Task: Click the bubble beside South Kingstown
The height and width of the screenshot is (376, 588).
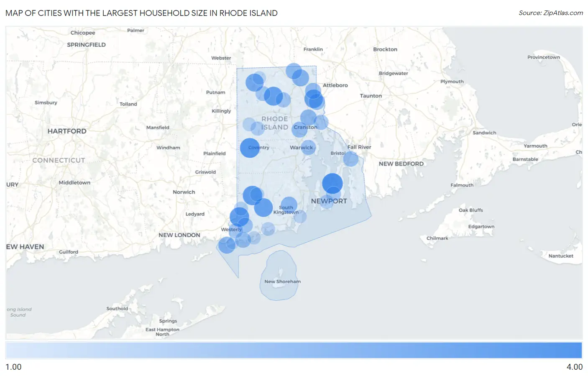Action: point(289,205)
